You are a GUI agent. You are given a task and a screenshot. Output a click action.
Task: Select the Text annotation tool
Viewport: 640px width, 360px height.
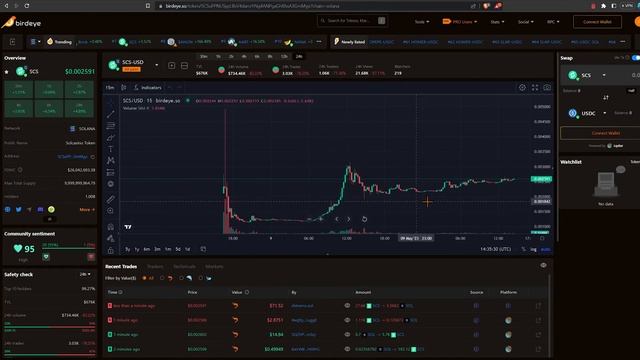coord(111,149)
